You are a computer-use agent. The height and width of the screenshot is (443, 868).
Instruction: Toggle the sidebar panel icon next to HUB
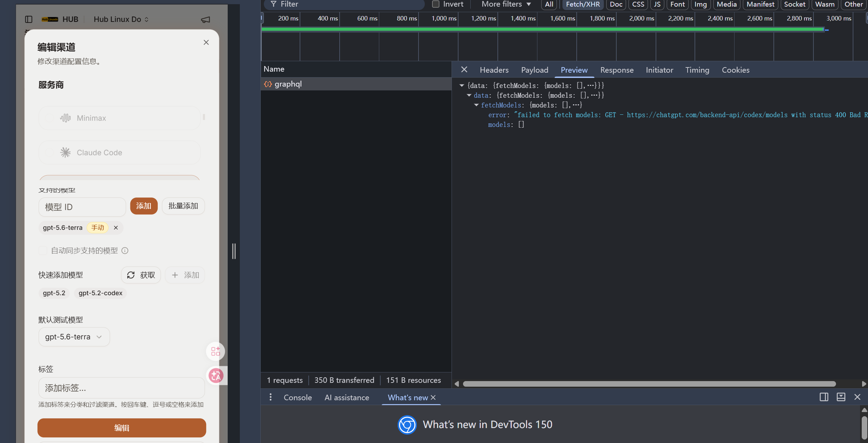point(29,19)
